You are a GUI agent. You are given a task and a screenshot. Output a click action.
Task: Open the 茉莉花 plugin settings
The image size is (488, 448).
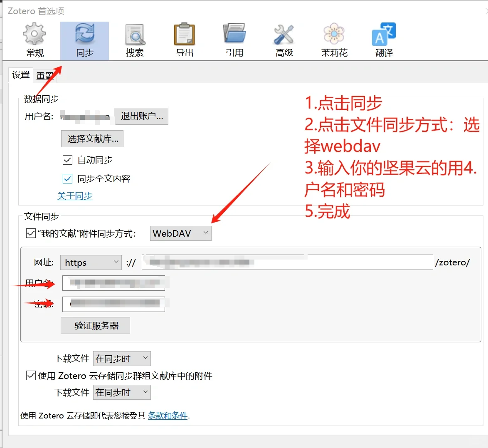click(334, 40)
